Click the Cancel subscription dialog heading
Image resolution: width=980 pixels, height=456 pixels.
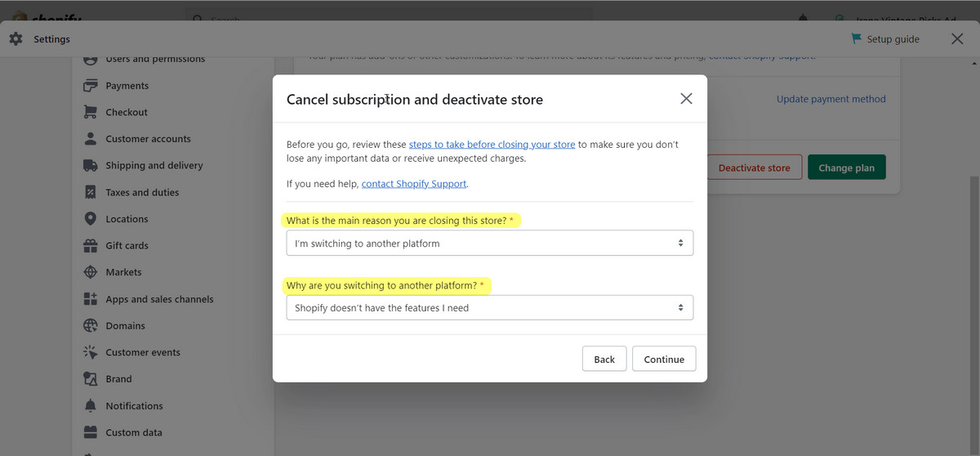[x=414, y=99]
